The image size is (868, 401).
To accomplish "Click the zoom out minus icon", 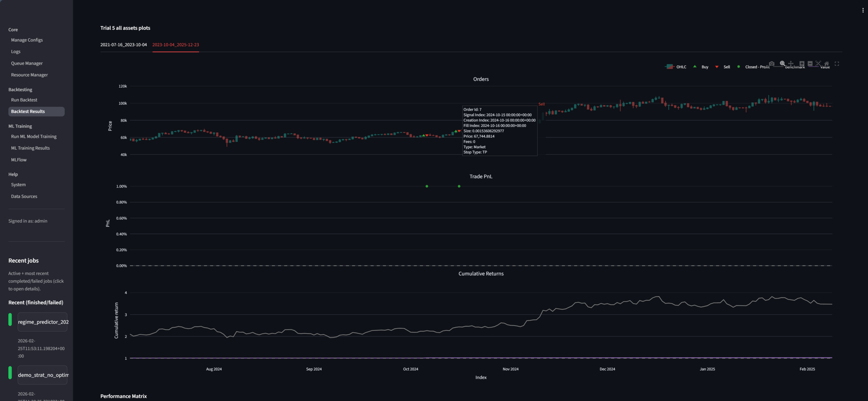I will (x=810, y=64).
